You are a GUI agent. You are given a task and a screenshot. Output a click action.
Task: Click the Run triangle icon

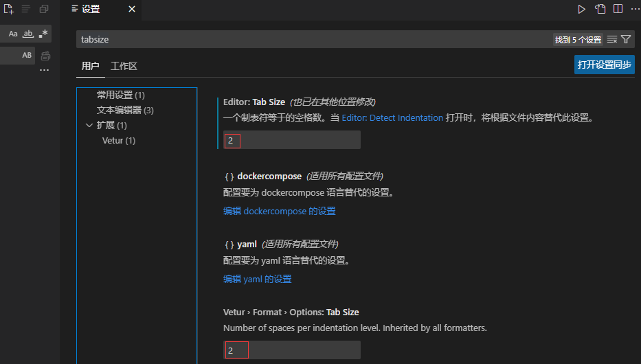(581, 9)
